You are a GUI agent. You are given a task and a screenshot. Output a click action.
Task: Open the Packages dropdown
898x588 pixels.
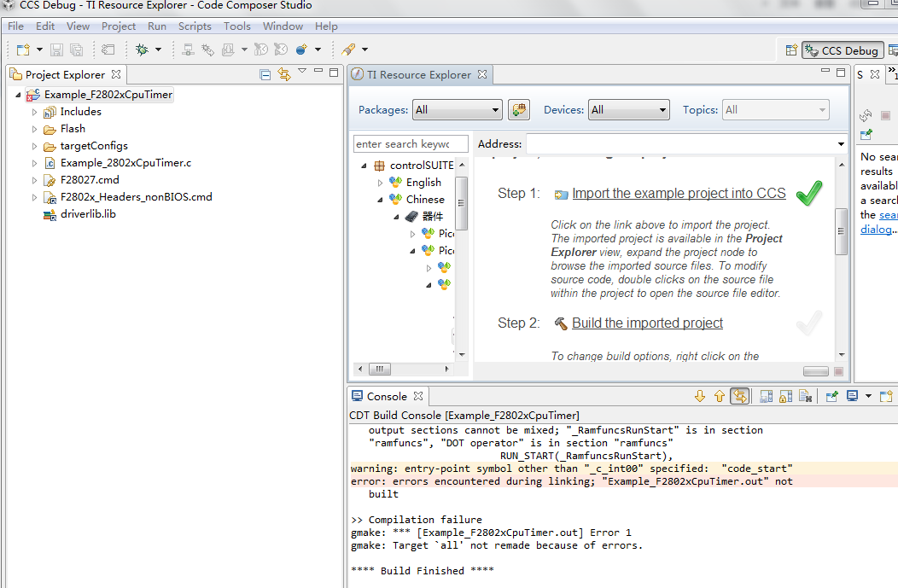coord(458,109)
